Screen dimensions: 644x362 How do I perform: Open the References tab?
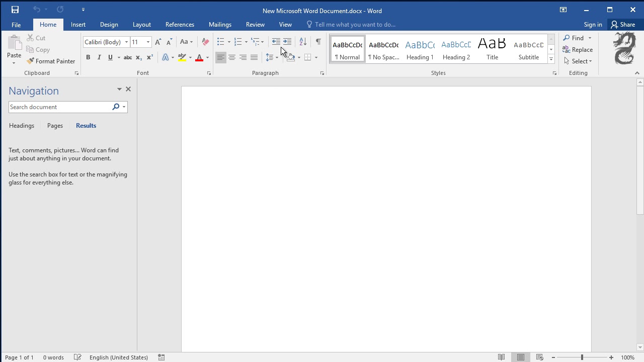click(x=180, y=25)
